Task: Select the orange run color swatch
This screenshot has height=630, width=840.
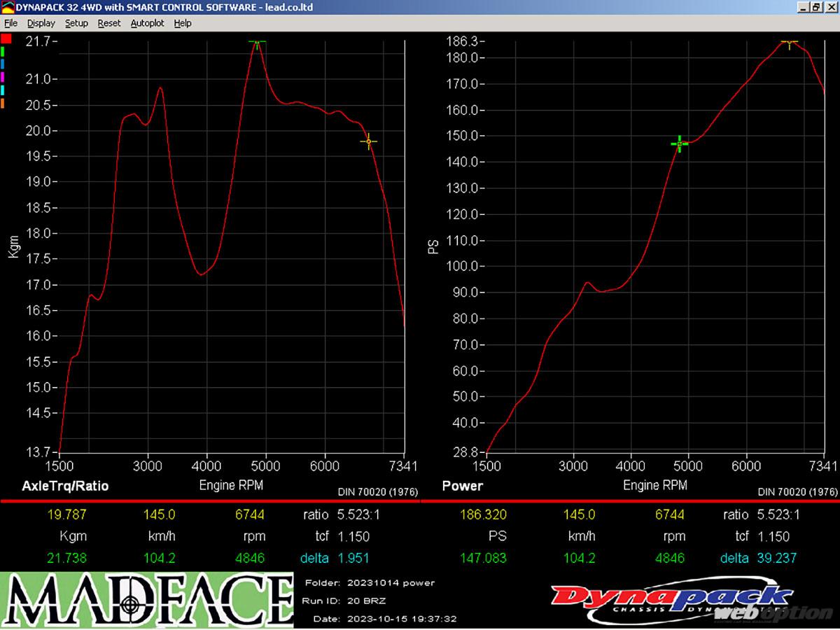Action: click(x=3, y=104)
